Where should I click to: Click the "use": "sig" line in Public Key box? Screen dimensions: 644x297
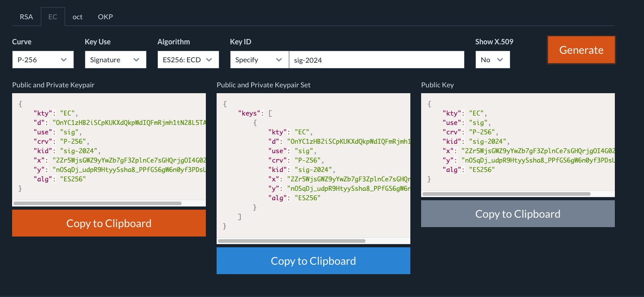pyautogui.click(x=466, y=123)
